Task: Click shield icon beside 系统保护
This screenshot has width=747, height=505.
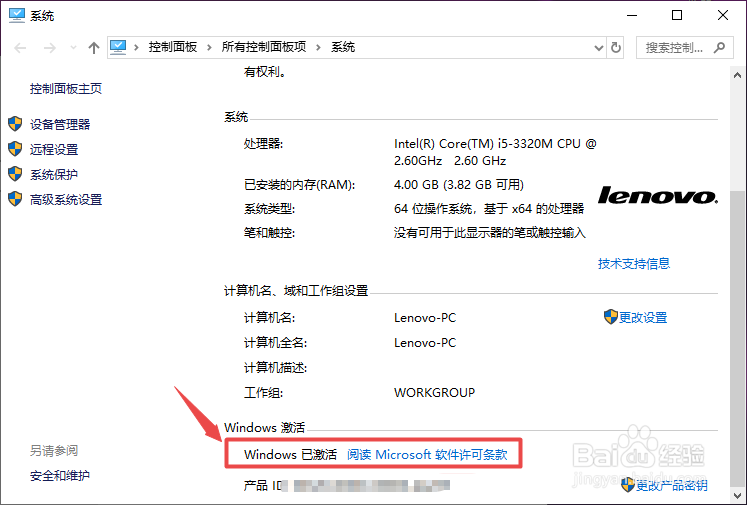Action: point(15,173)
